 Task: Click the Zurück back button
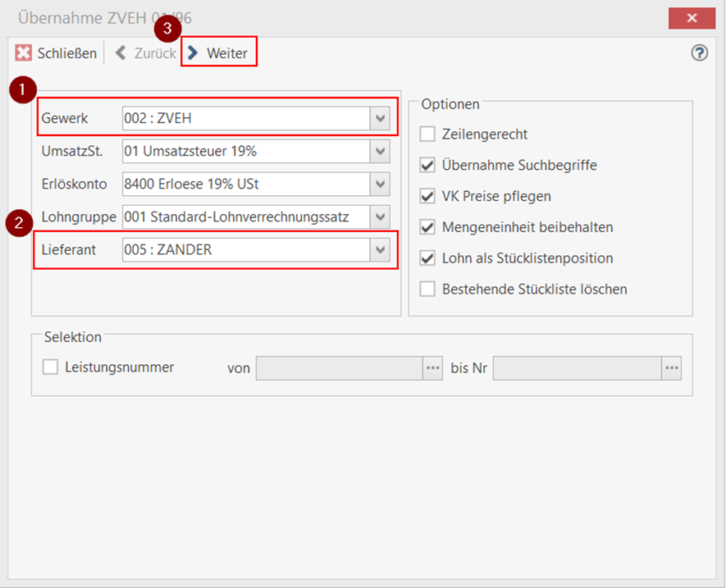(x=146, y=53)
